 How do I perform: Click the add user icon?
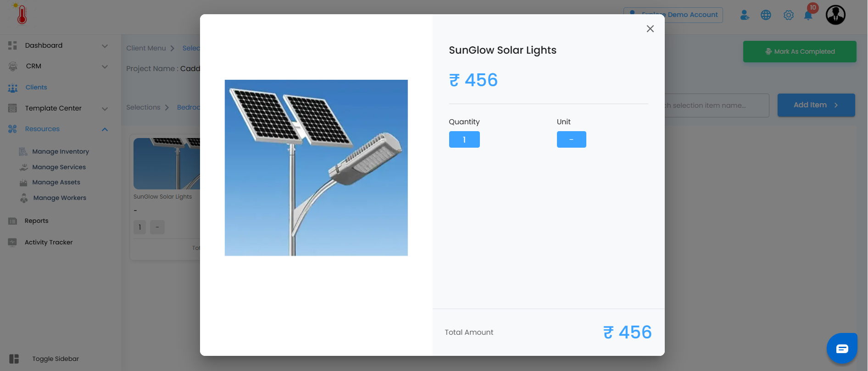coord(745,15)
